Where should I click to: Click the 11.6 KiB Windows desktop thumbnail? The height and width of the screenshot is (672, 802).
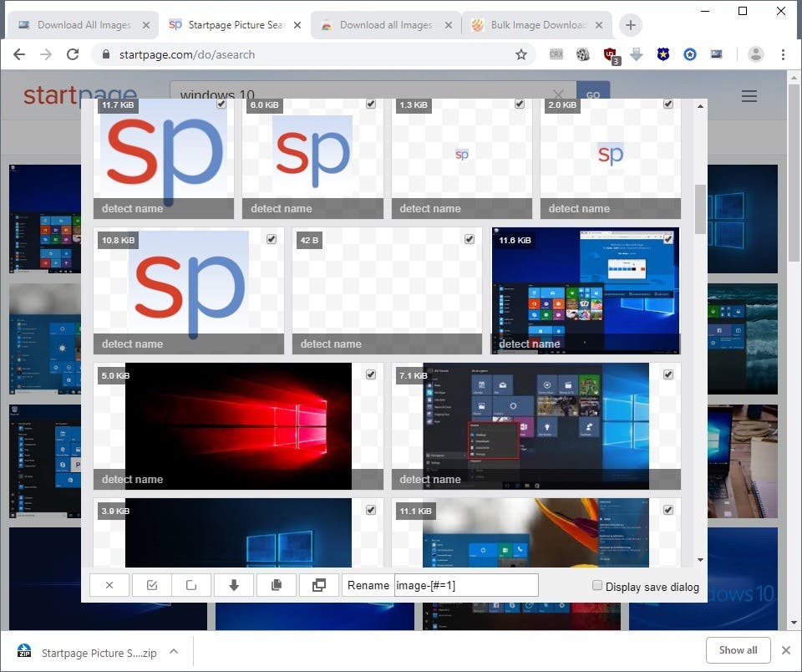coord(586,290)
